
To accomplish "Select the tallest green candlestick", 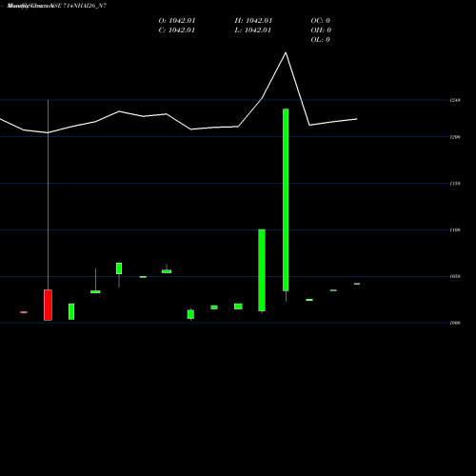I will pyautogui.click(x=286, y=200).
